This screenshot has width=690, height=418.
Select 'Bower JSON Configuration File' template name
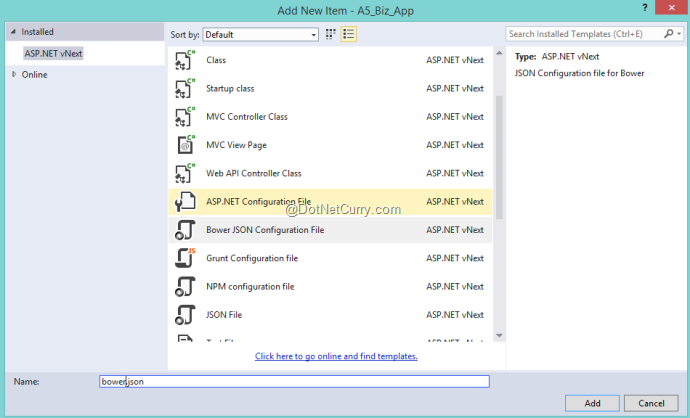265,230
